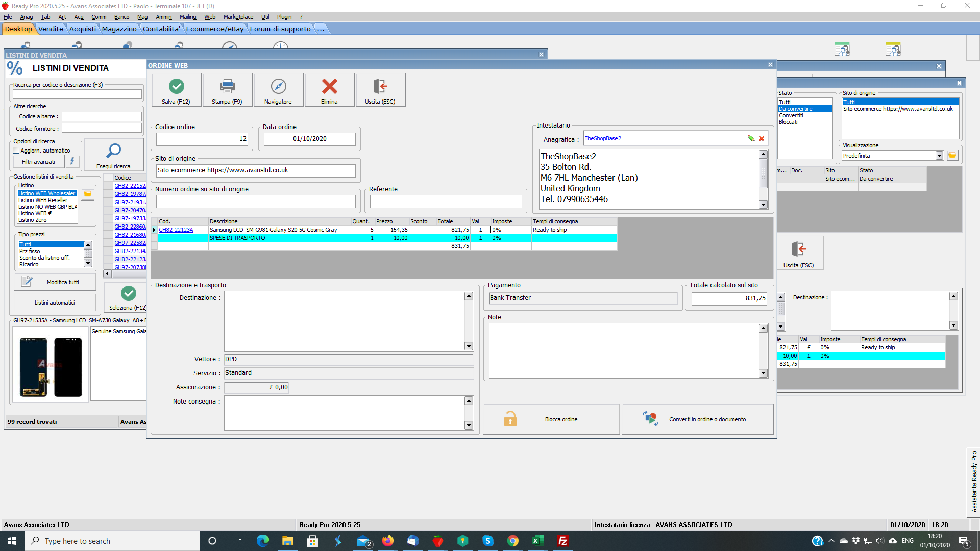Open item link GH82-22123A in order row
The height and width of the screenshot is (551, 980).
176,230
